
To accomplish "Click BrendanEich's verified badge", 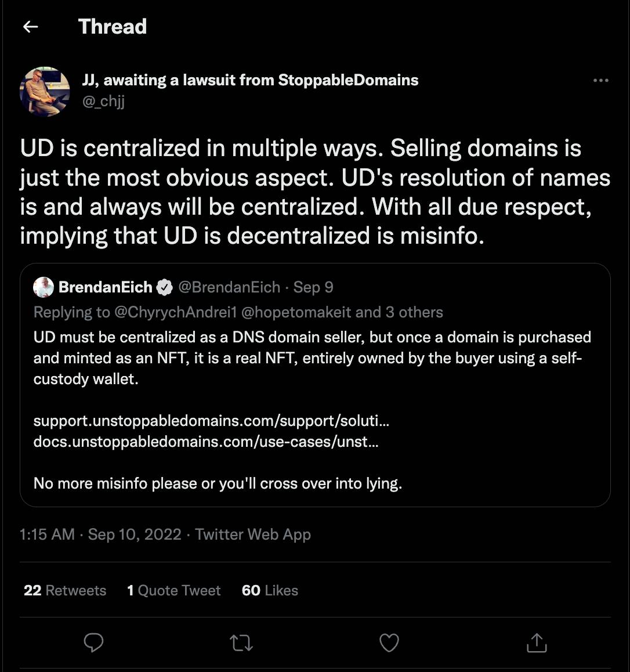I will tap(165, 287).
